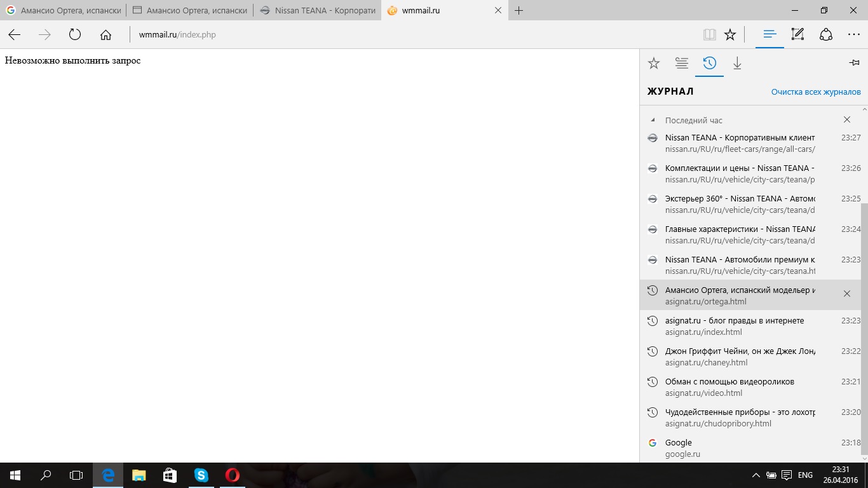This screenshot has height=488, width=868.
Task: Open 'Обман с помощью видеороликов' entry
Action: click(x=750, y=387)
